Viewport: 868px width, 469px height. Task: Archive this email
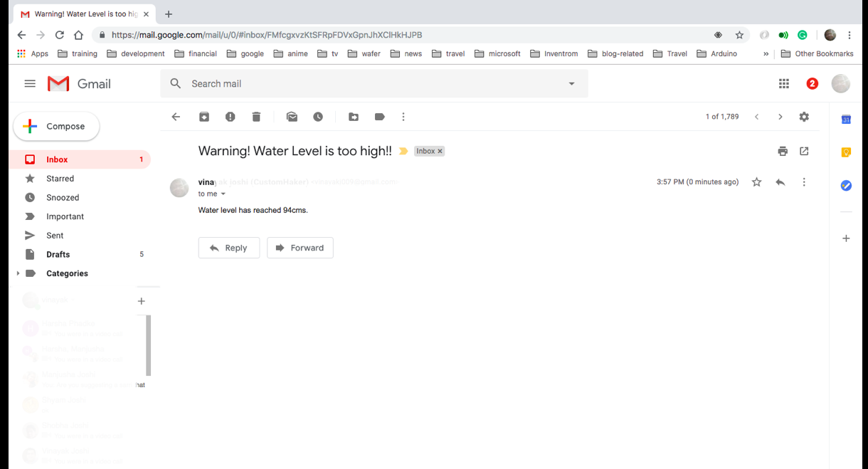point(204,117)
